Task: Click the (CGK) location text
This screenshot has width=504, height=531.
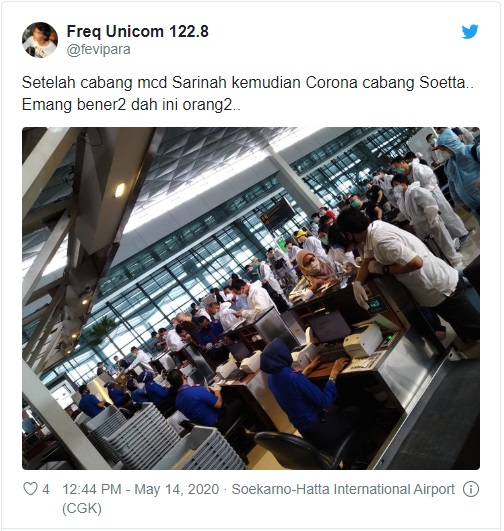Action: point(82,508)
